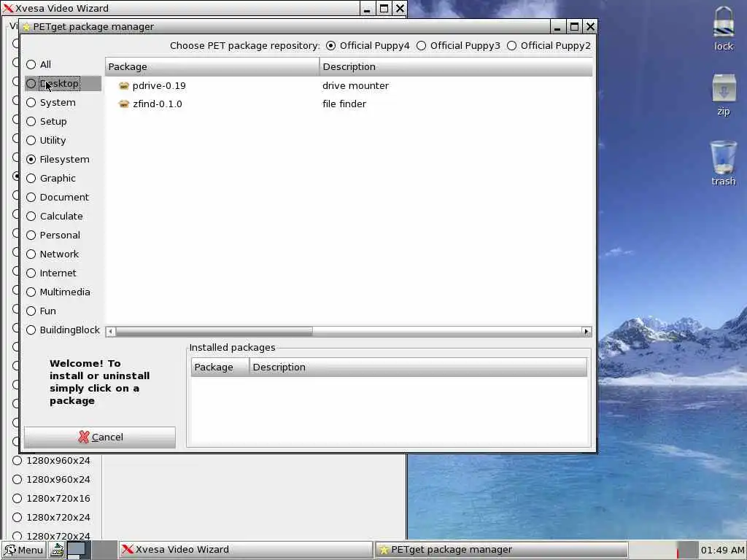Select the Internet category
747x560 pixels.
[52, 273]
